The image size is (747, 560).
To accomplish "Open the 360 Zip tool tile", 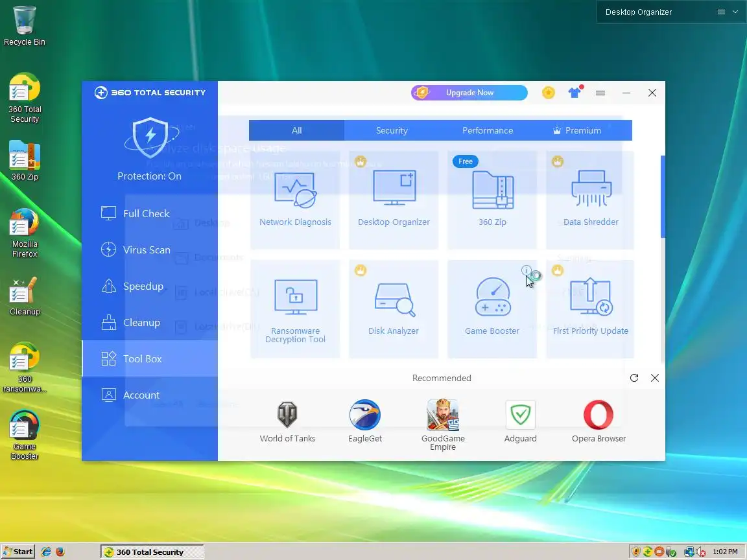I will click(x=492, y=200).
